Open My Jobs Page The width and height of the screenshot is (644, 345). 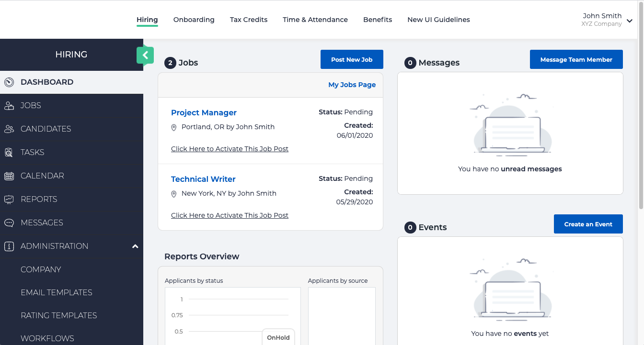click(352, 85)
